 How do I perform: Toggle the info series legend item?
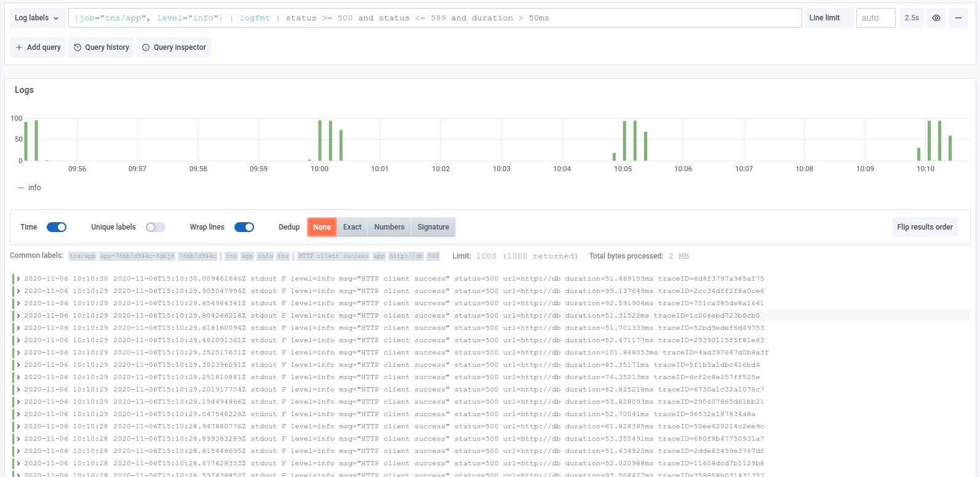[x=34, y=188]
